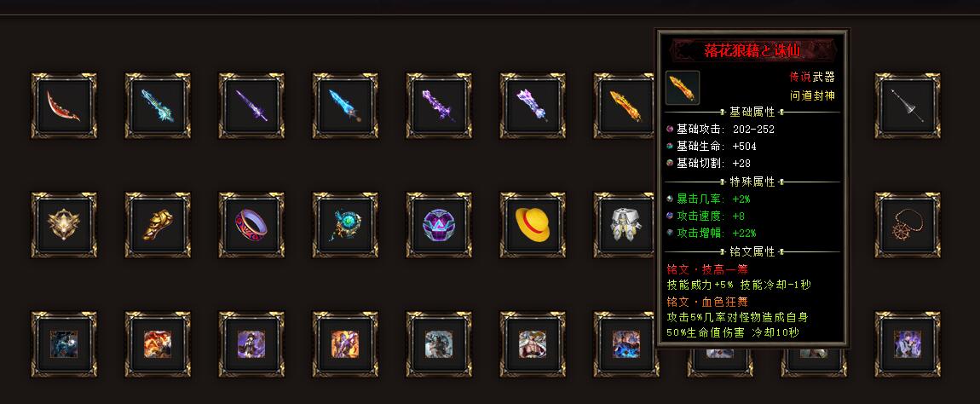This screenshot has width=980, height=404.
Task: Select the ship-wheel pendant necklace
Action: (x=908, y=225)
